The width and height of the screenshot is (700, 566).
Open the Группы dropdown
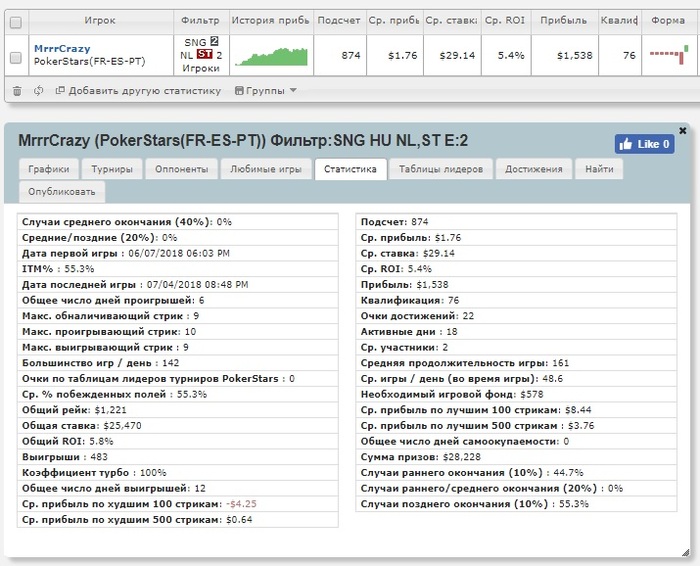266,91
